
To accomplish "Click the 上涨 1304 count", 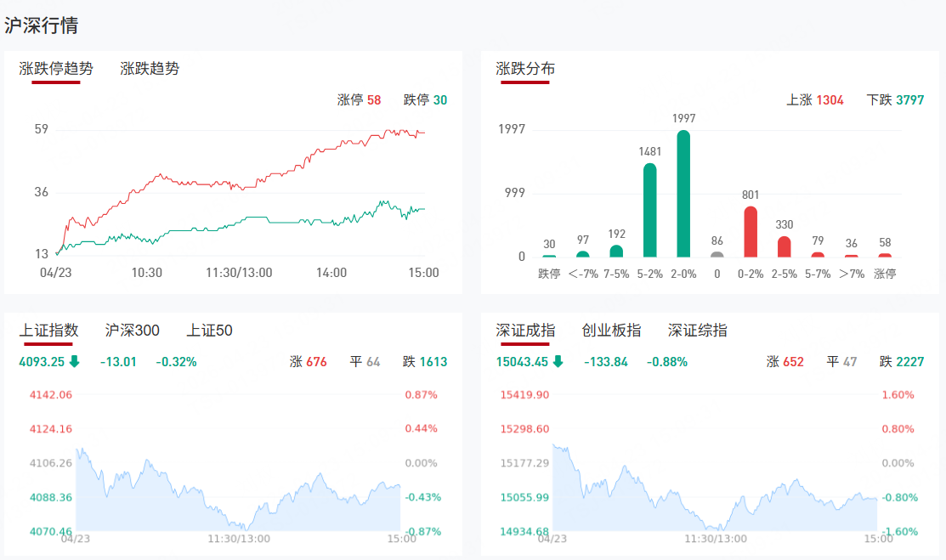I will 814,100.
